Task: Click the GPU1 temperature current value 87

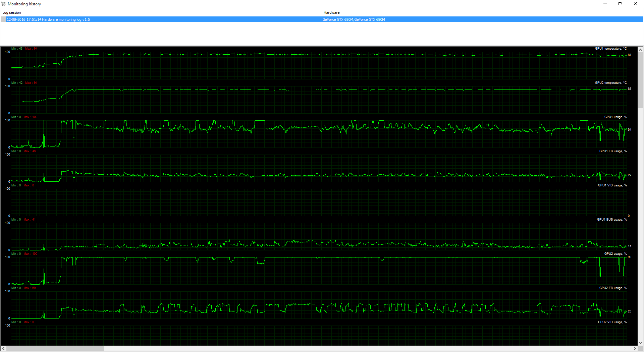Action: point(630,55)
